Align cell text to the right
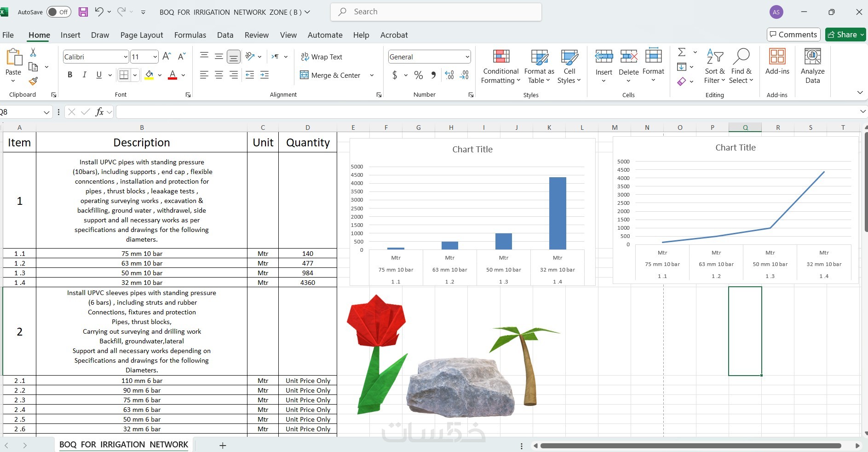868x452 pixels. [234, 75]
